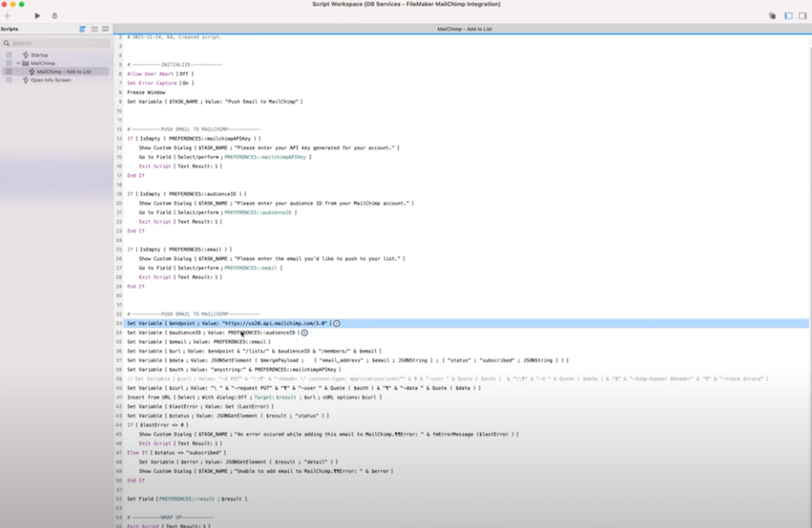
Task: Run the script with the play button
Action: [x=37, y=16]
